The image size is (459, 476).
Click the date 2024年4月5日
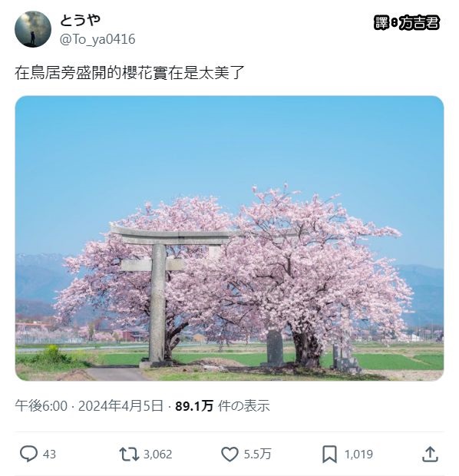pos(121,406)
